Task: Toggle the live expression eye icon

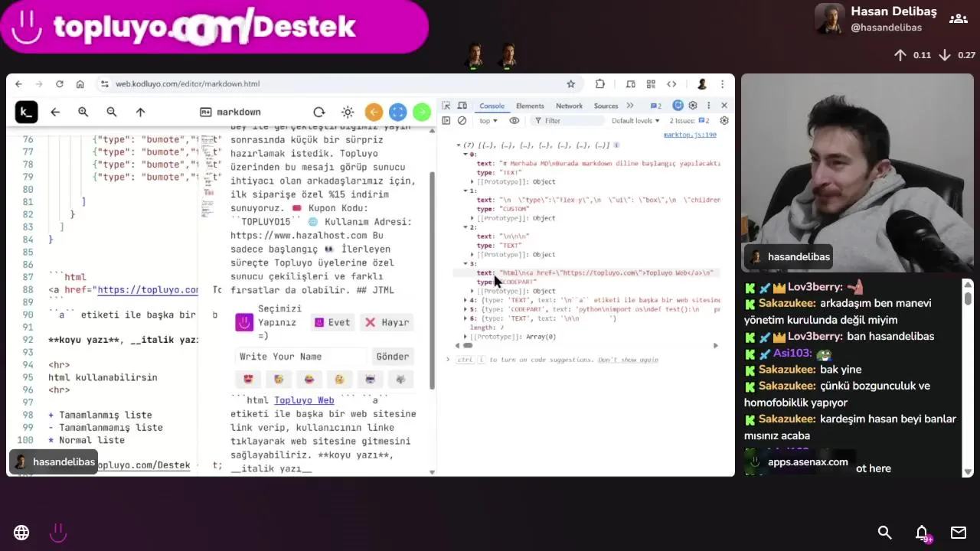Action: pyautogui.click(x=514, y=121)
